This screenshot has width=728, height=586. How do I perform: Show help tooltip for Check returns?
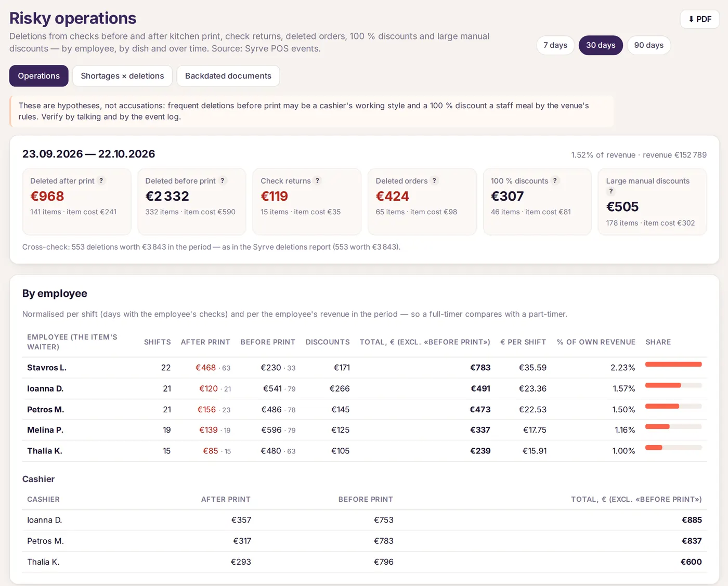(x=318, y=180)
